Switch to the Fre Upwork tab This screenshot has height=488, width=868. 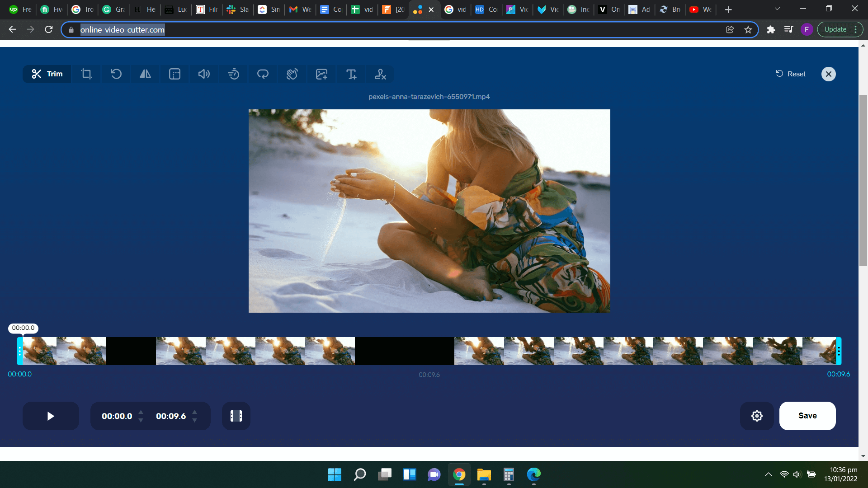coord(21,9)
